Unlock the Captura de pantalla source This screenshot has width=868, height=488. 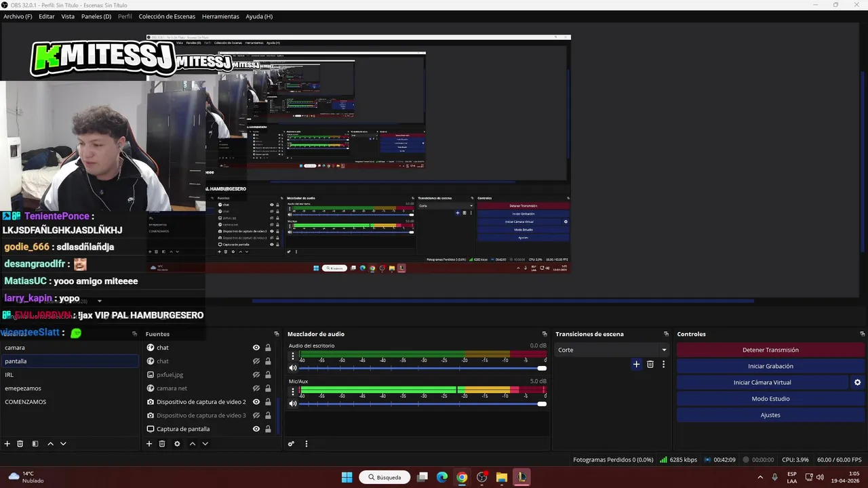click(268, 429)
